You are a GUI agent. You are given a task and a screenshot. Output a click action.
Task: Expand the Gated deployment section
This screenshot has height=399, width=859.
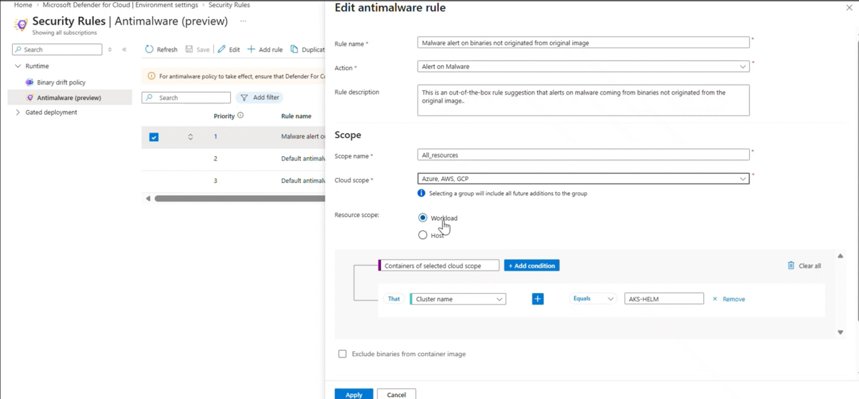[18, 112]
